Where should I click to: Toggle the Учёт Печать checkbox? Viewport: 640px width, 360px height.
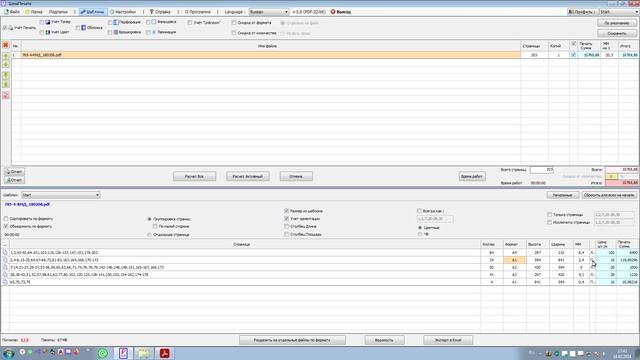[x=5, y=28]
